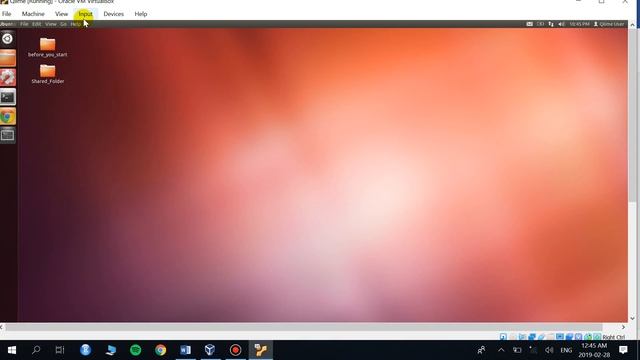Open System Settings from the Ubuntu launcher
The height and width of the screenshot is (360, 640).
coord(8,78)
